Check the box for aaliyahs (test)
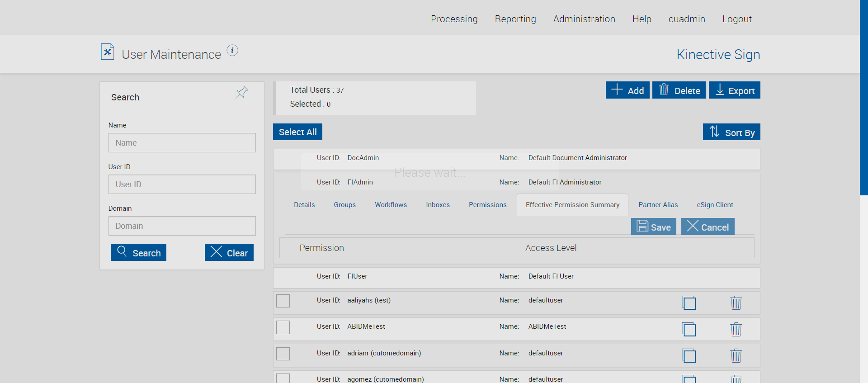 coord(283,301)
